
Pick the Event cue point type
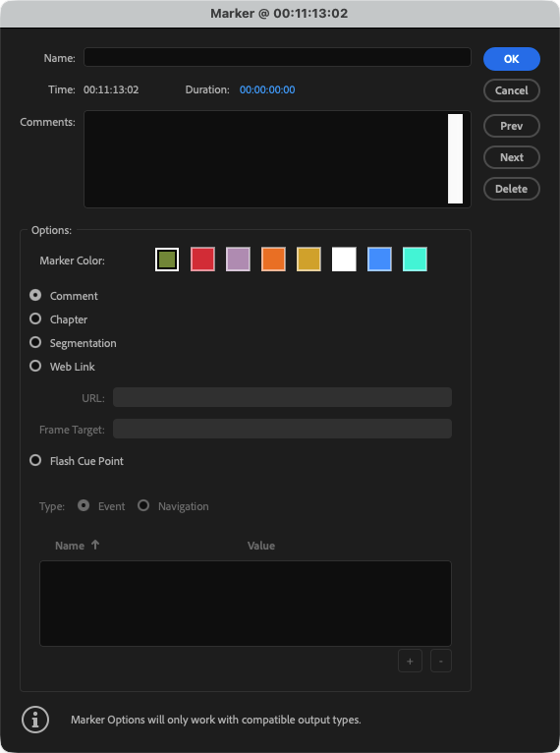click(x=84, y=505)
